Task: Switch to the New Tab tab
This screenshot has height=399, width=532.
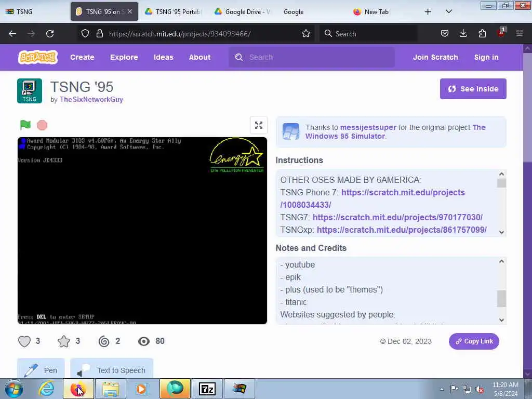Action: 382,11
